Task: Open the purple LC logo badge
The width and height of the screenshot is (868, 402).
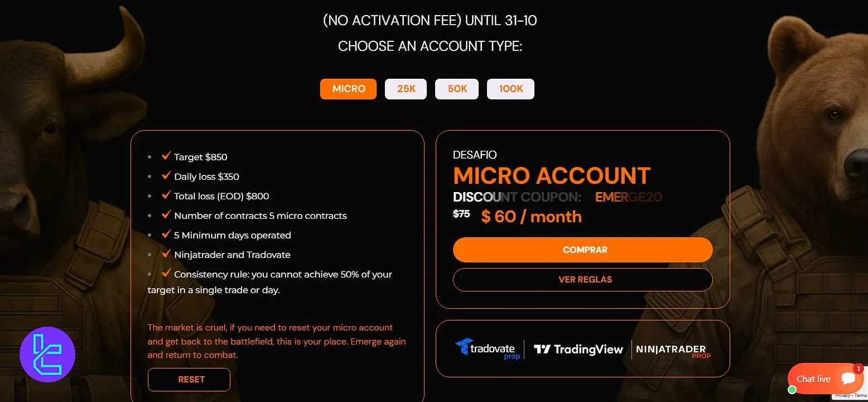Action: click(47, 355)
